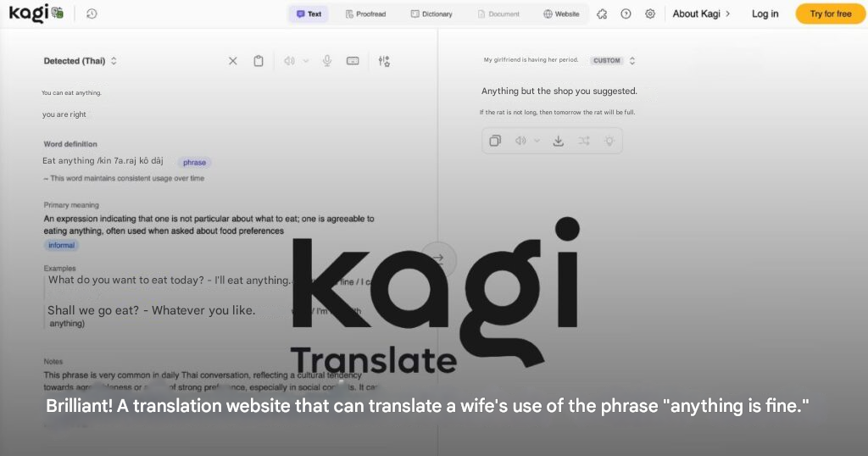Open the on-screen keyboard icon
The height and width of the screenshot is (456, 868).
tap(353, 61)
